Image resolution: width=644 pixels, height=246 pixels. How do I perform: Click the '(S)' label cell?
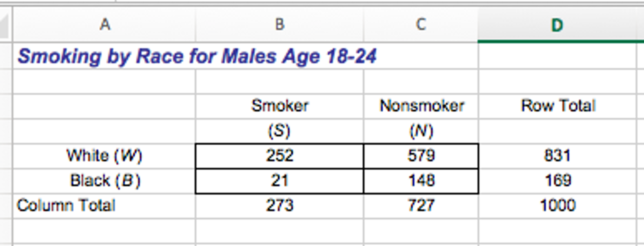pyautogui.click(x=280, y=131)
